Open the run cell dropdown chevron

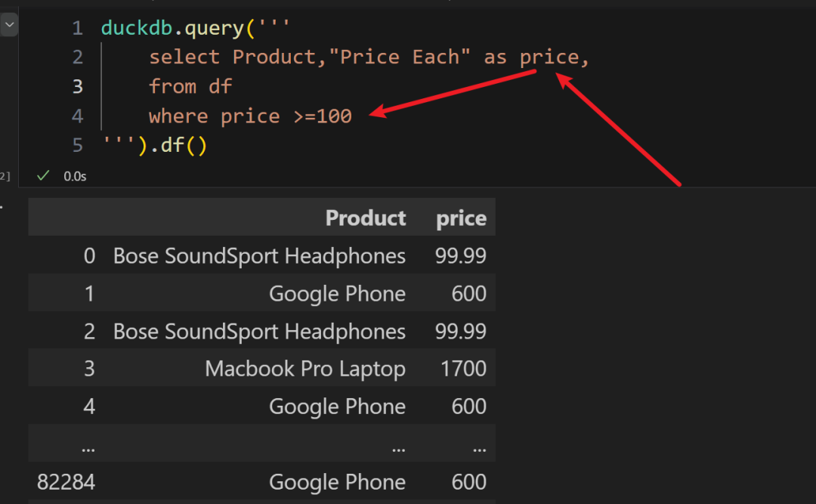pos(9,26)
